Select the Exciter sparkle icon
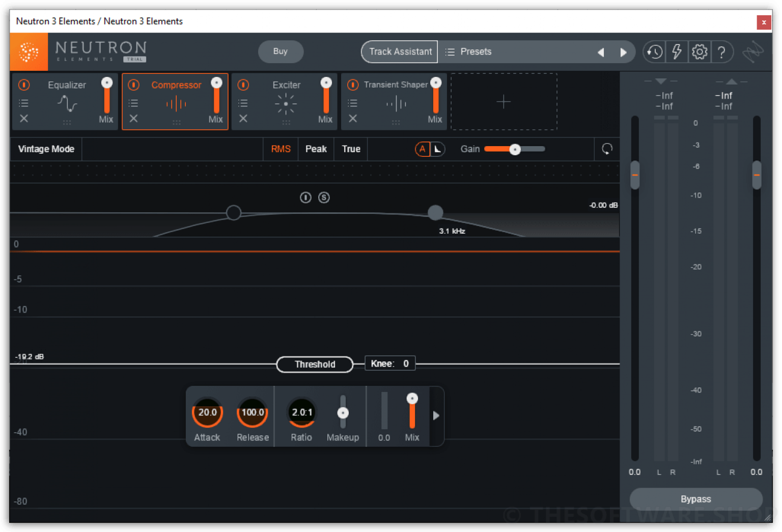 (286, 104)
